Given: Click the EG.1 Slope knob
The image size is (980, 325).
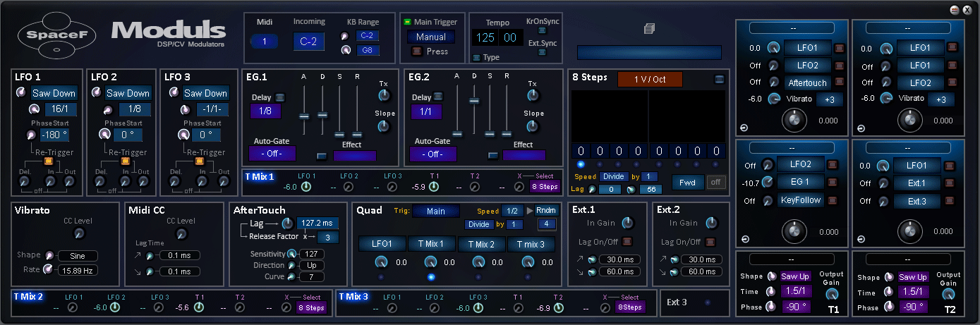Looking at the screenshot, I should (x=384, y=126).
